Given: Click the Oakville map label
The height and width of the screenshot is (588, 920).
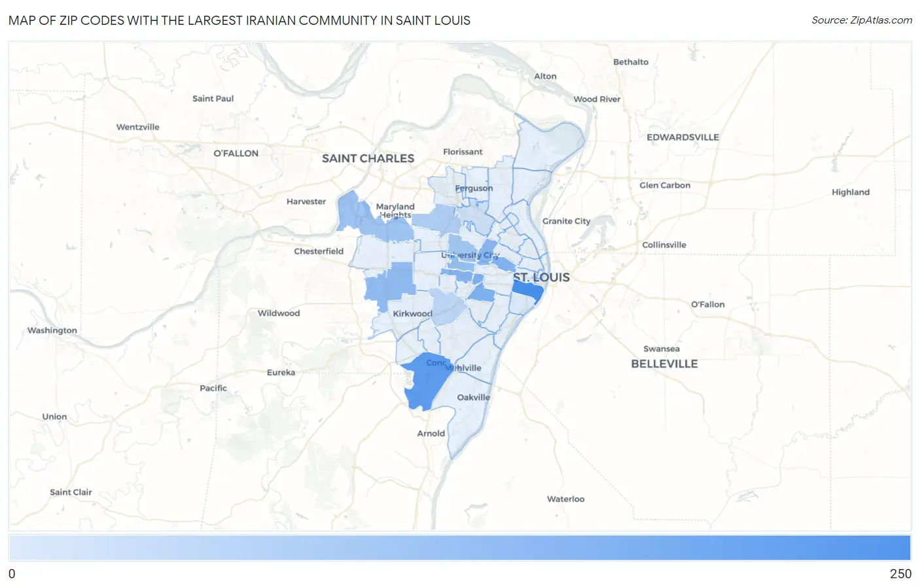Looking at the screenshot, I should (473, 398).
